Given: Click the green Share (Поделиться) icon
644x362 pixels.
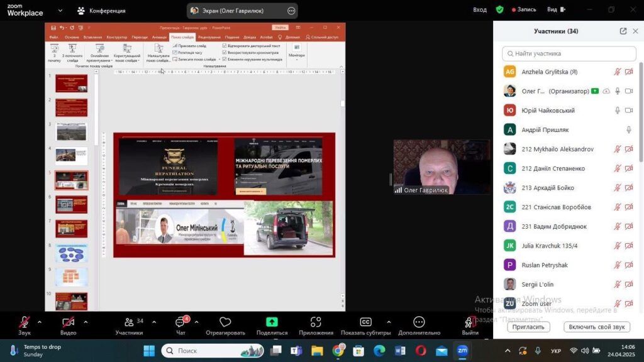Looking at the screenshot, I should [272, 322].
